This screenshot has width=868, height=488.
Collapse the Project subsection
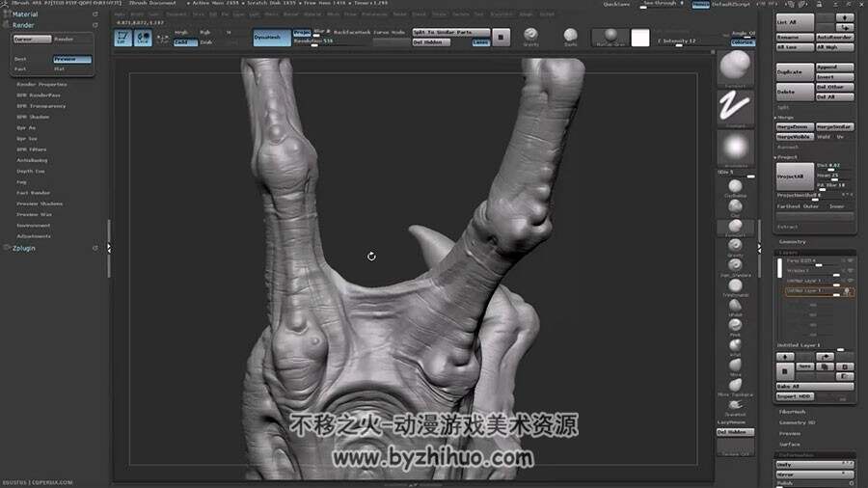(787, 158)
